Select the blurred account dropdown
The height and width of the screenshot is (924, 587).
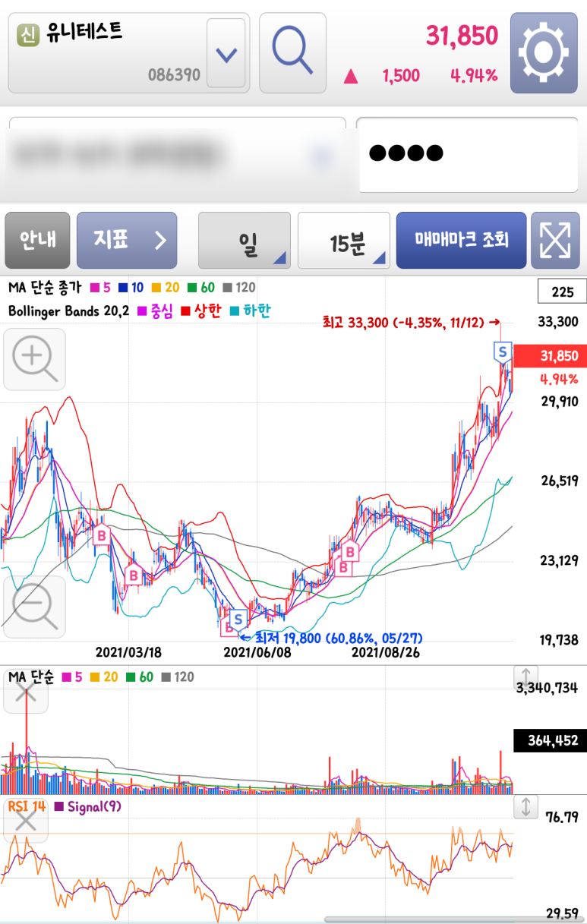[x=177, y=156]
